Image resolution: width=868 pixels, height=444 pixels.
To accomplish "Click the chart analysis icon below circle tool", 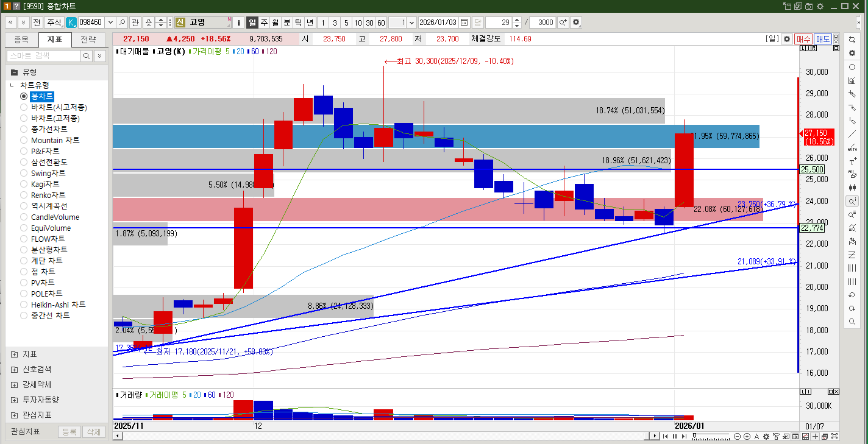I will click(x=852, y=80).
